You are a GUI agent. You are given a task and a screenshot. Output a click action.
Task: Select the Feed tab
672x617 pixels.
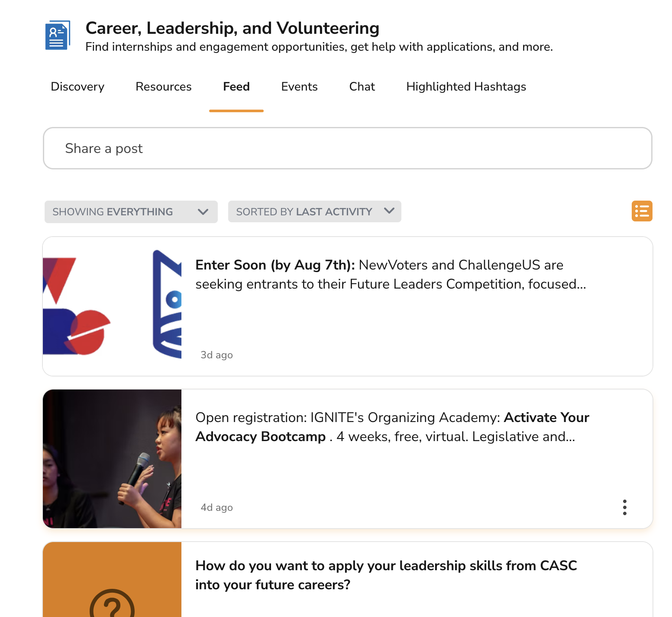click(236, 87)
